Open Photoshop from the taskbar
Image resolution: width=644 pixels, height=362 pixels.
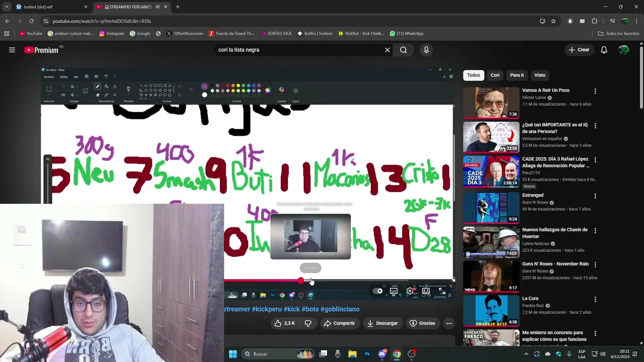367,354
